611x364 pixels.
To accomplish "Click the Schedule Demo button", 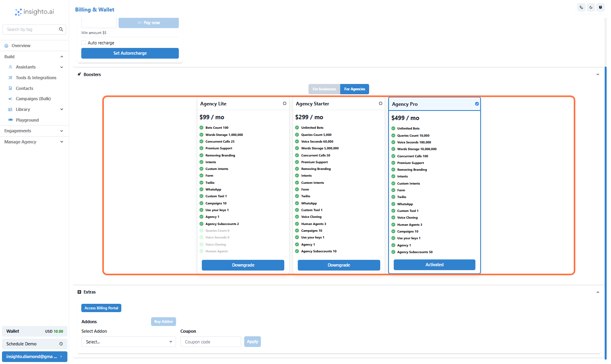I will tap(34, 344).
